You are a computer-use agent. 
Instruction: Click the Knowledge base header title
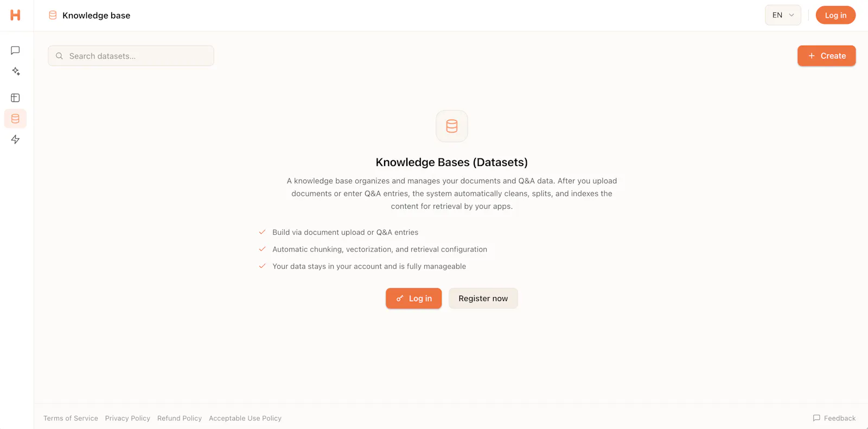[x=96, y=15]
